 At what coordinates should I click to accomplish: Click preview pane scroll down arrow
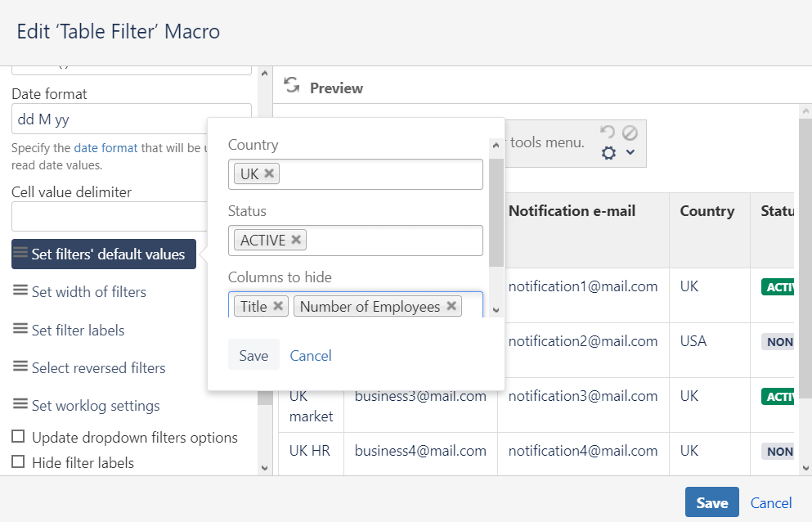tap(805, 468)
